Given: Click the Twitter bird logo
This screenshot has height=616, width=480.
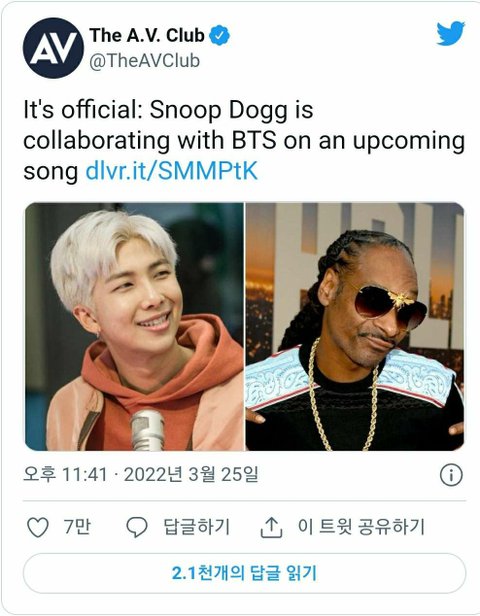Looking at the screenshot, I should [451, 33].
